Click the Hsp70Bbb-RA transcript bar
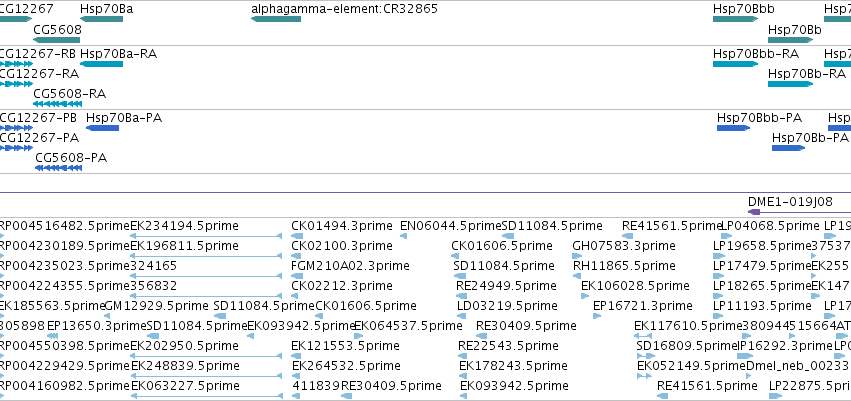Viewport: 851px width, 401px height. tap(735, 64)
